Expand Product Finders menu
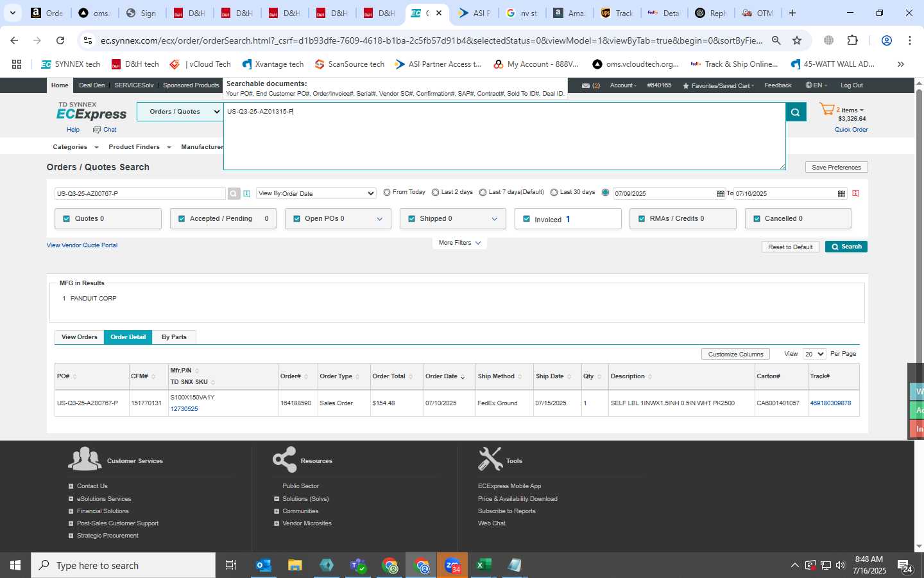Viewport: 924px width, 578px height. (140, 147)
